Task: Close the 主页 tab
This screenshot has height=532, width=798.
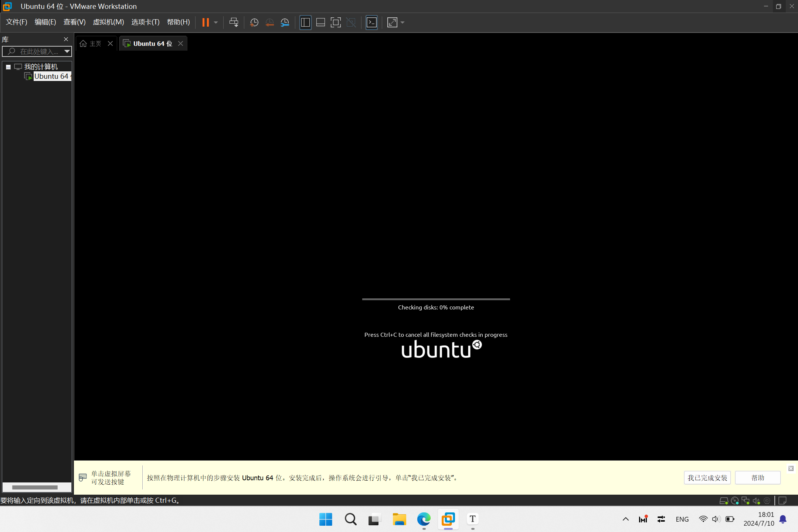Action: (110, 44)
